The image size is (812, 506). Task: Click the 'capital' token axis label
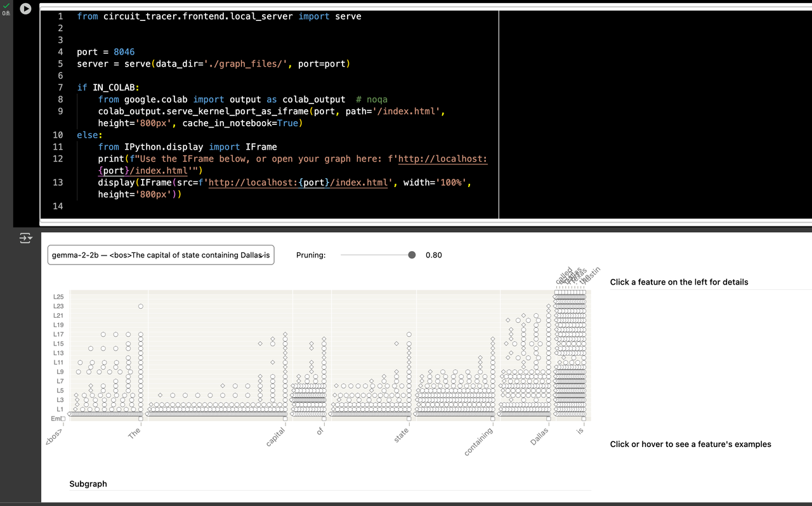276,437
